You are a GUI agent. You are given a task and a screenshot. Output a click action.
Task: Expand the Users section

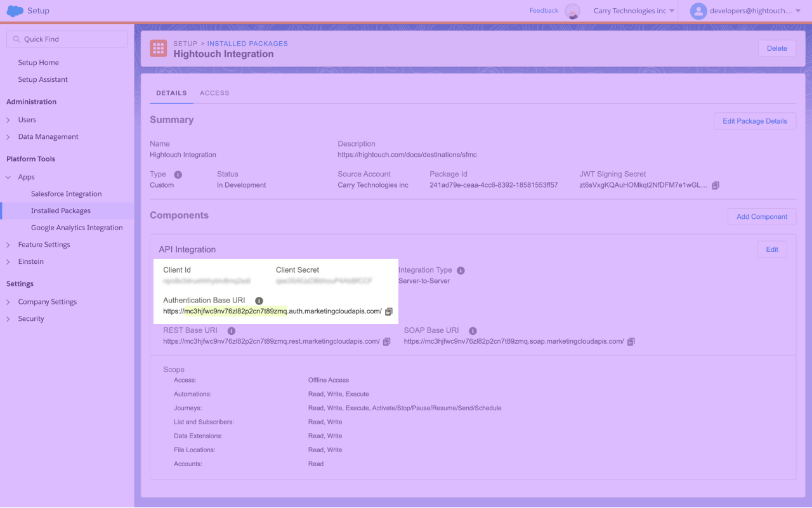click(8, 120)
